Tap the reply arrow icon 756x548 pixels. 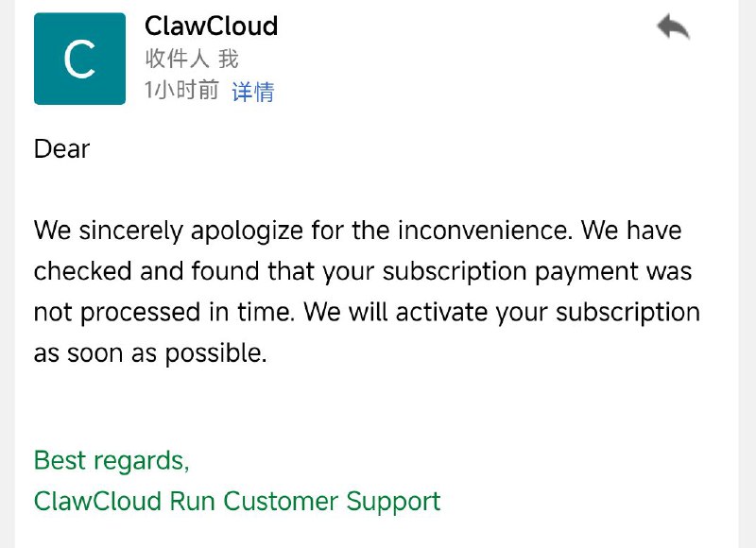[x=673, y=27]
